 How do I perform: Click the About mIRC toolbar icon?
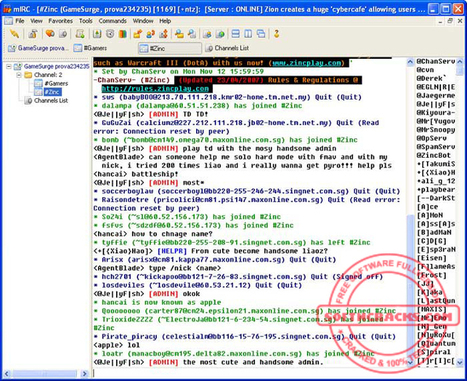pos(276,34)
